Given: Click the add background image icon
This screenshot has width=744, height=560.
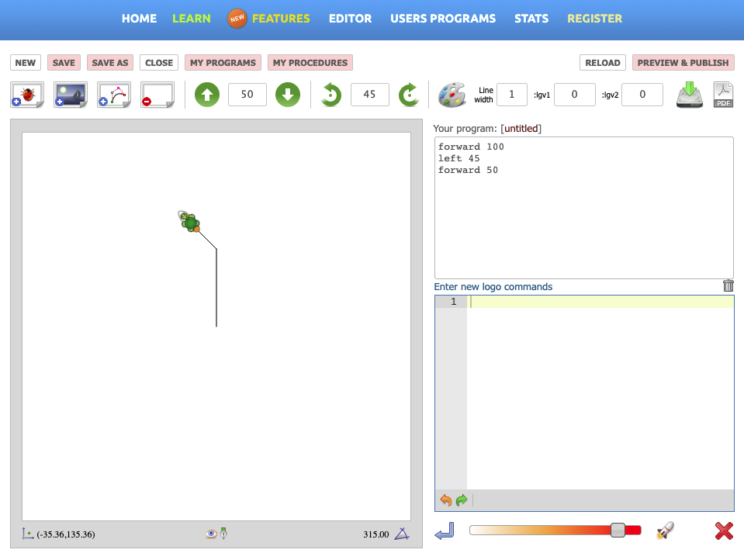Looking at the screenshot, I should 71,95.
